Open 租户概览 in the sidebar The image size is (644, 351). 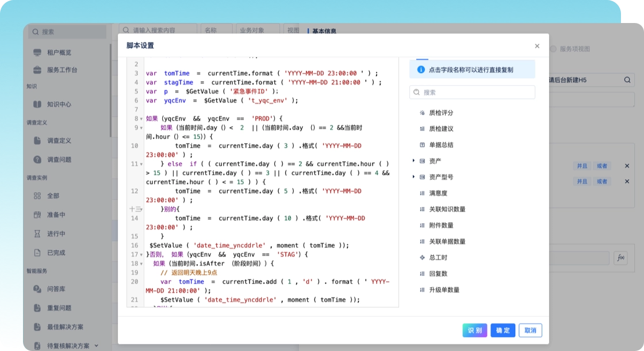[x=59, y=52]
